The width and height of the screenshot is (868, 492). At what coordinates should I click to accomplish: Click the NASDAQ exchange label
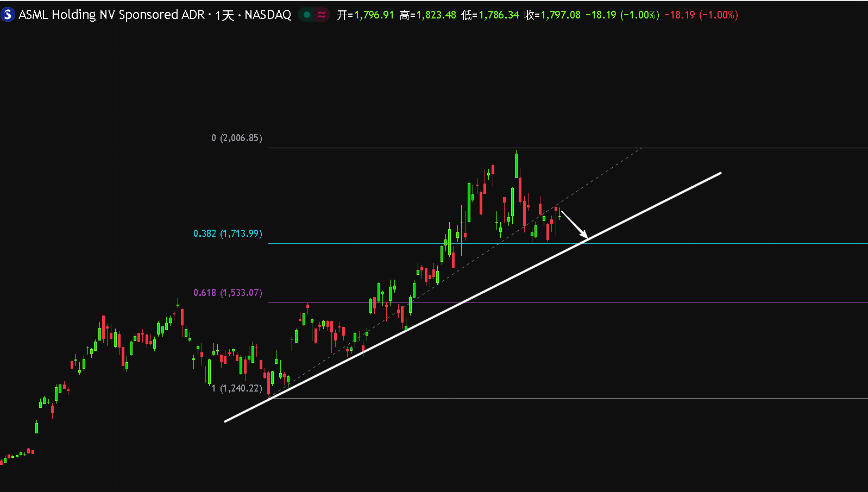click(x=268, y=15)
